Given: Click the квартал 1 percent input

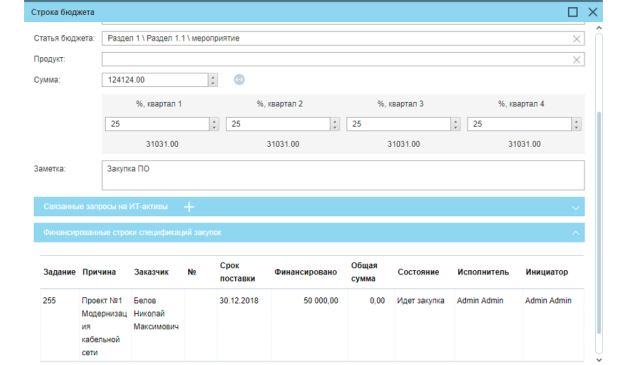Looking at the screenshot, I should (158, 124).
